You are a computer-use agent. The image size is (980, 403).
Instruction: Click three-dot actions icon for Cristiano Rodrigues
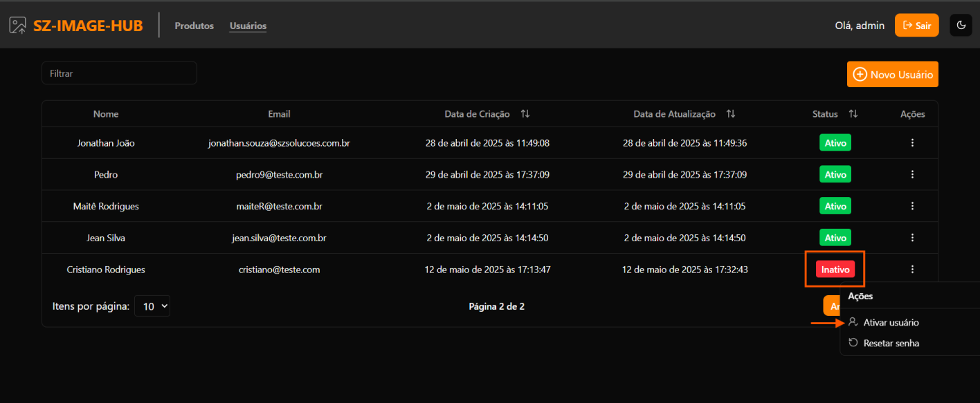click(912, 270)
